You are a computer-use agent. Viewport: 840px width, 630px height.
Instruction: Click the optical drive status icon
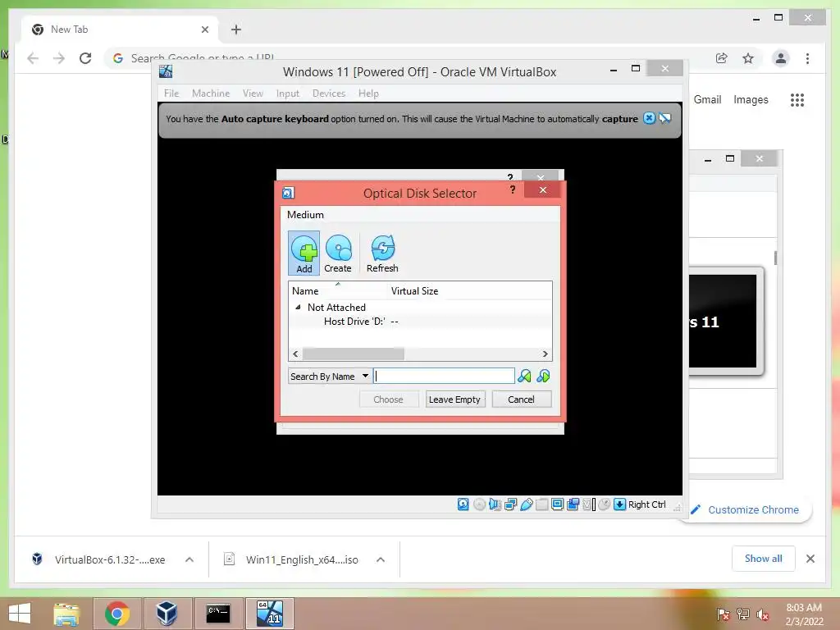click(479, 504)
